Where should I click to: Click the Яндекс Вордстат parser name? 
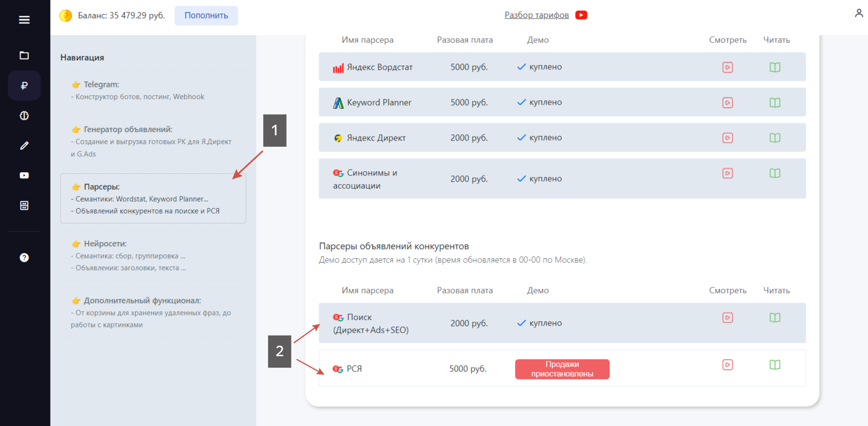379,67
